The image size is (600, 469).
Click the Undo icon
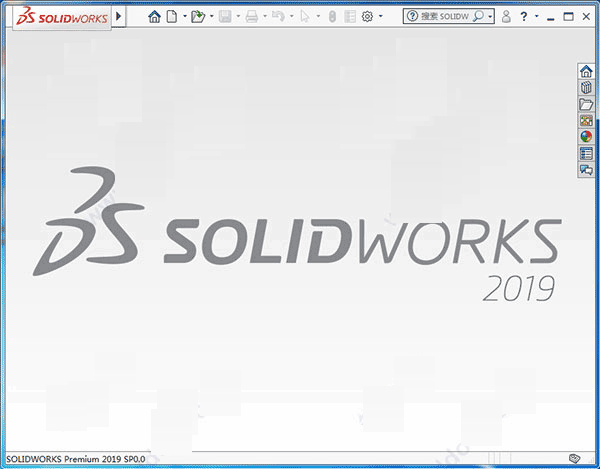[x=278, y=16]
